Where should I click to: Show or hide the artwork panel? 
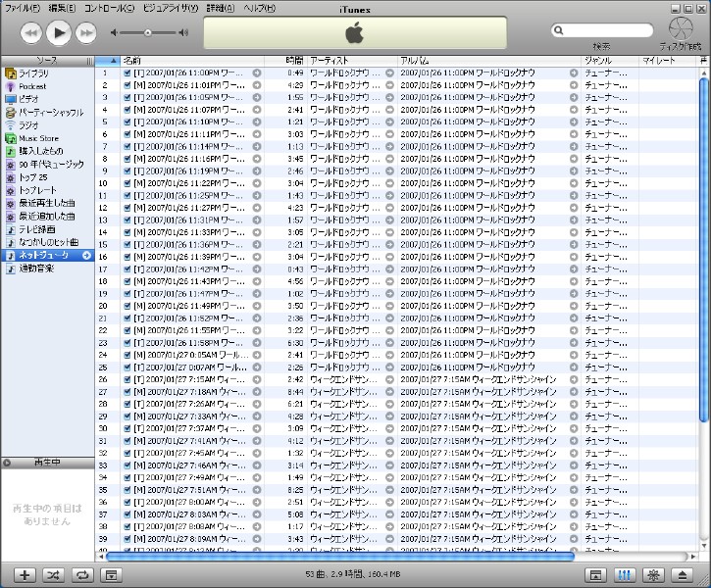tap(111, 575)
